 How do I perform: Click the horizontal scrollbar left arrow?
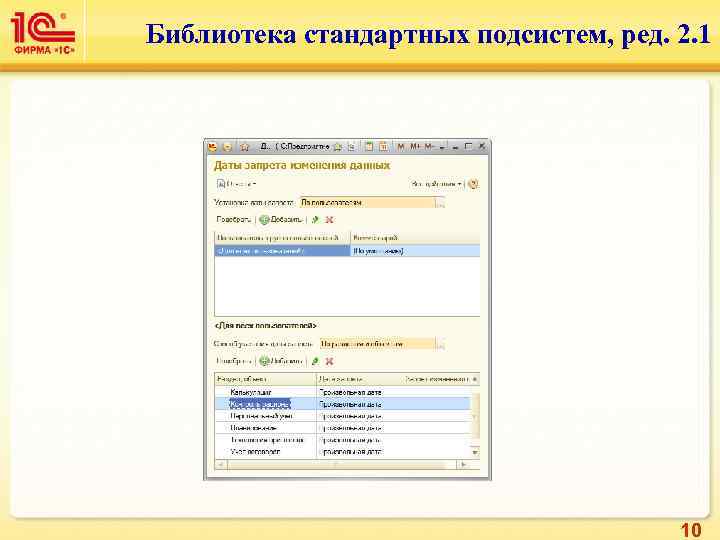tap(220, 465)
